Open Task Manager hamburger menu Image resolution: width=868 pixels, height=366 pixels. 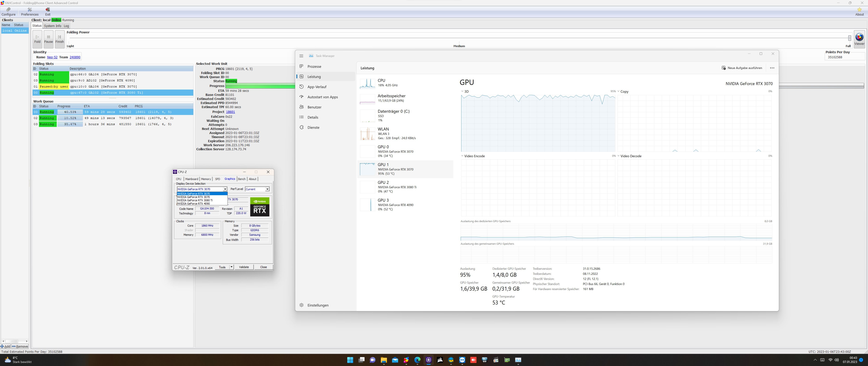[x=301, y=56]
